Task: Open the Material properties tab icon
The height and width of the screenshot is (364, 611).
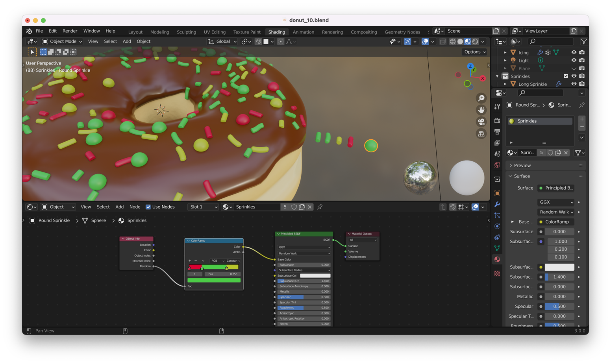Action: 497,259
